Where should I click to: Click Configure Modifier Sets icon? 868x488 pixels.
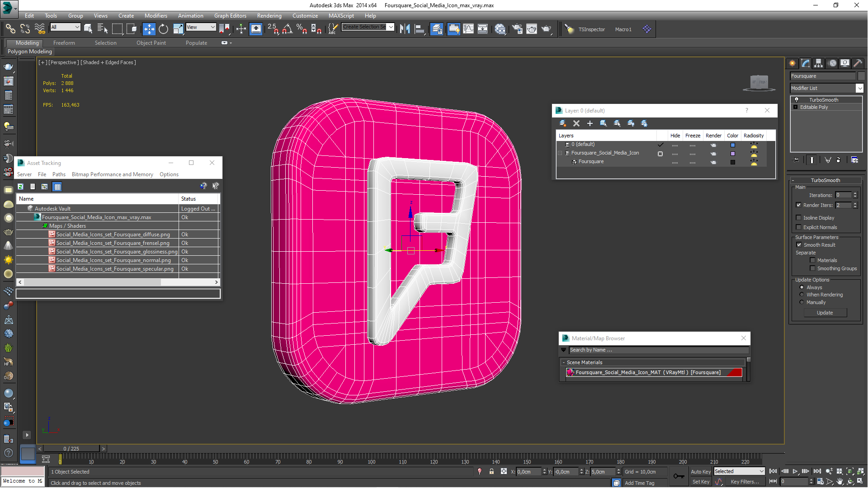click(854, 160)
